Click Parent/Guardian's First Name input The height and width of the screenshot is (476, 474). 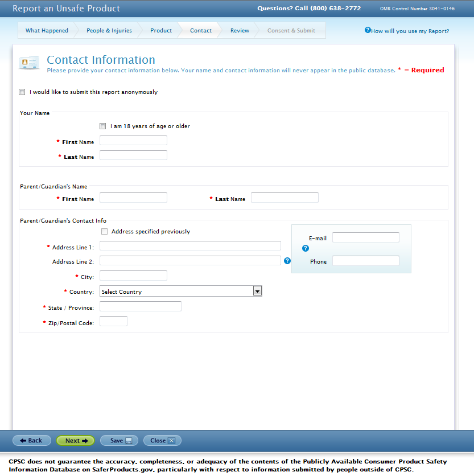tap(133, 198)
